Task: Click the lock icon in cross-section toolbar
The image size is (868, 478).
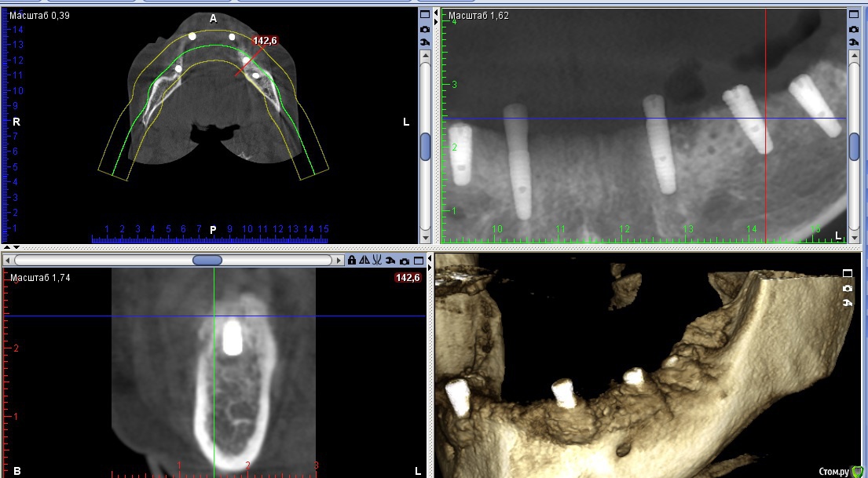Action: 352,261
